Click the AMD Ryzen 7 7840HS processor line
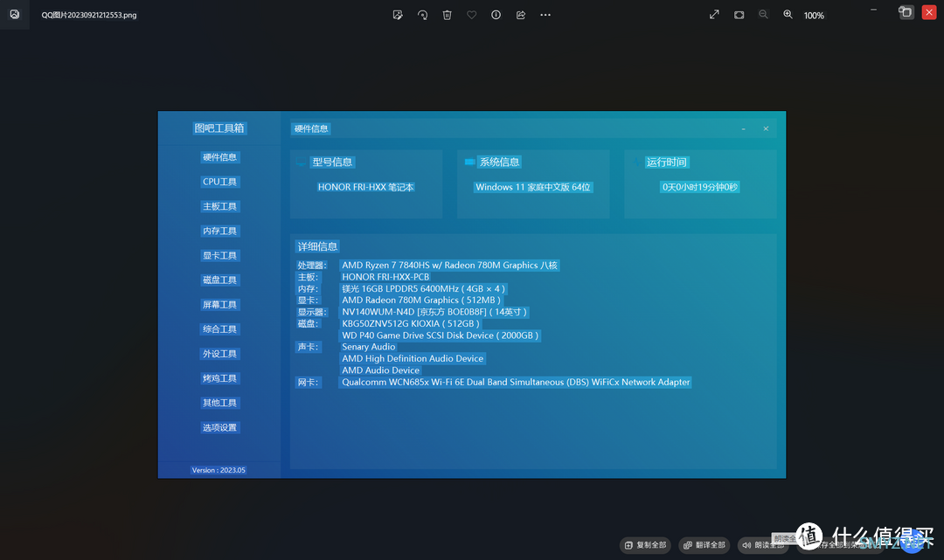Viewport: 944px width, 560px height. click(x=450, y=266)
